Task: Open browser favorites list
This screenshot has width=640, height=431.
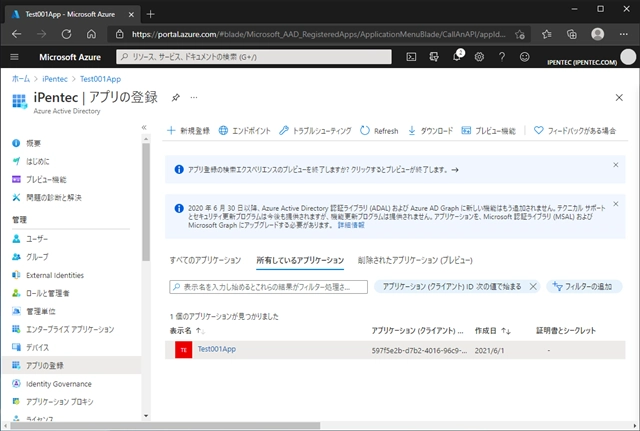Action: click(x=547, y=35)
